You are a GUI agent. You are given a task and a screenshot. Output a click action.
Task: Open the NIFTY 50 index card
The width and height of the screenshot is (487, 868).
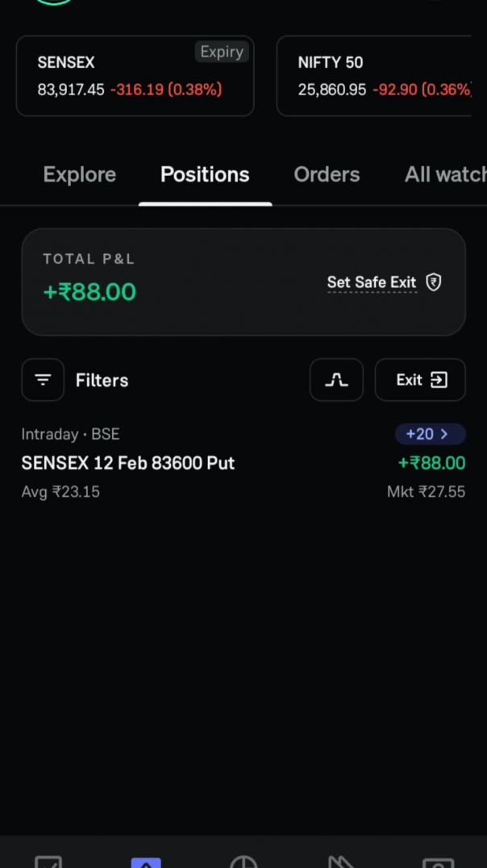point(375,76)
